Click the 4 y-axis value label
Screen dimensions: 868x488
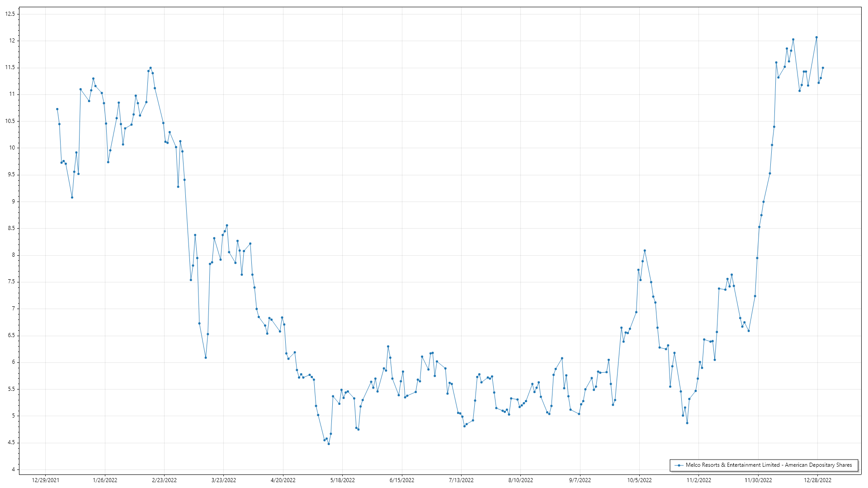(13, 469)
